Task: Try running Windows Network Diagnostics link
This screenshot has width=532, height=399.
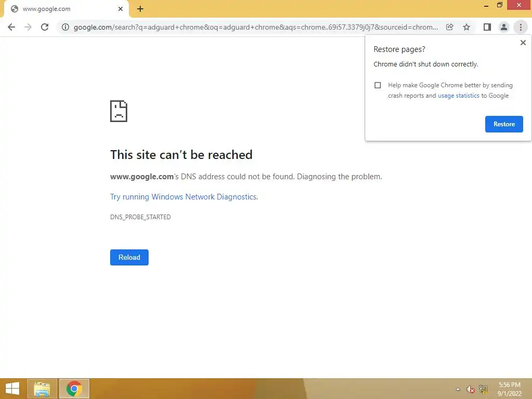Action: tap(184, 197)
